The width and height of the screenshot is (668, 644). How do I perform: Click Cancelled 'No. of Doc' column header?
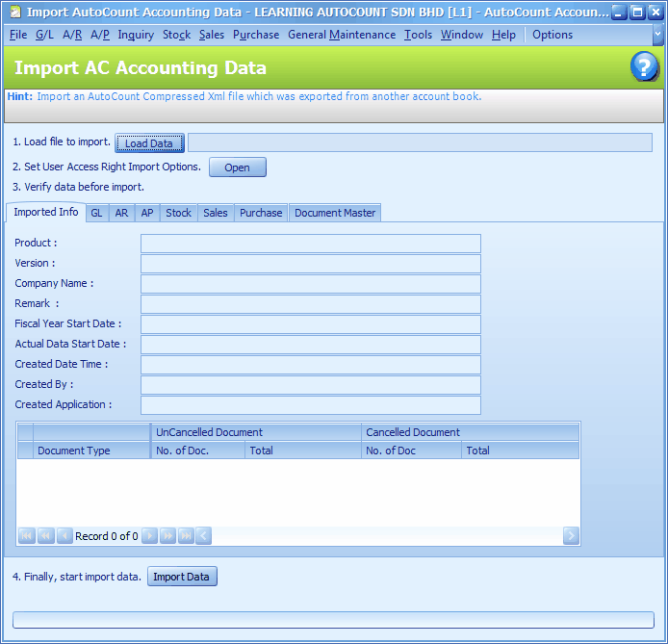[412, 451]
